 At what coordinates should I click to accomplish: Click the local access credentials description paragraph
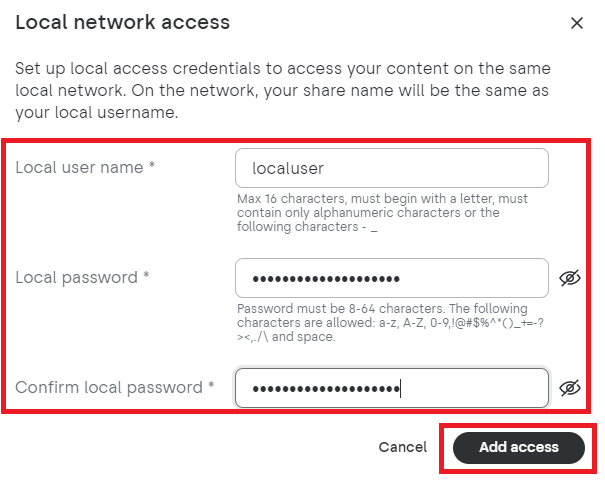(x=283, y=90)
